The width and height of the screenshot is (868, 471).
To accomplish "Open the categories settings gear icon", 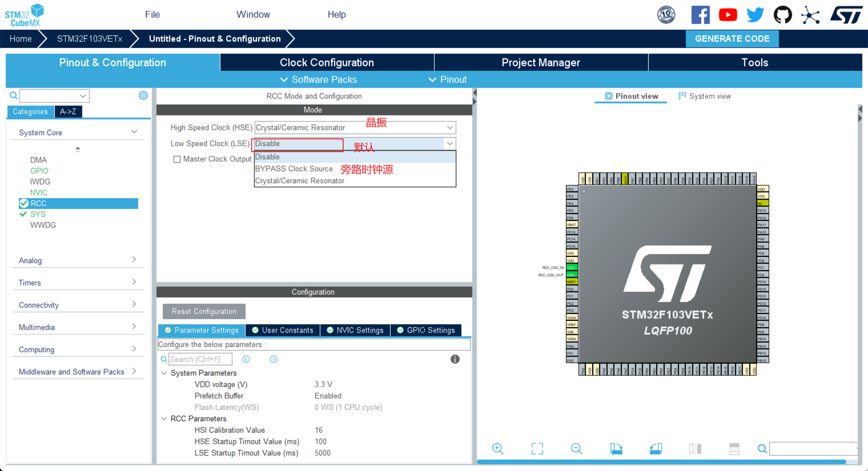I will 143,95.
